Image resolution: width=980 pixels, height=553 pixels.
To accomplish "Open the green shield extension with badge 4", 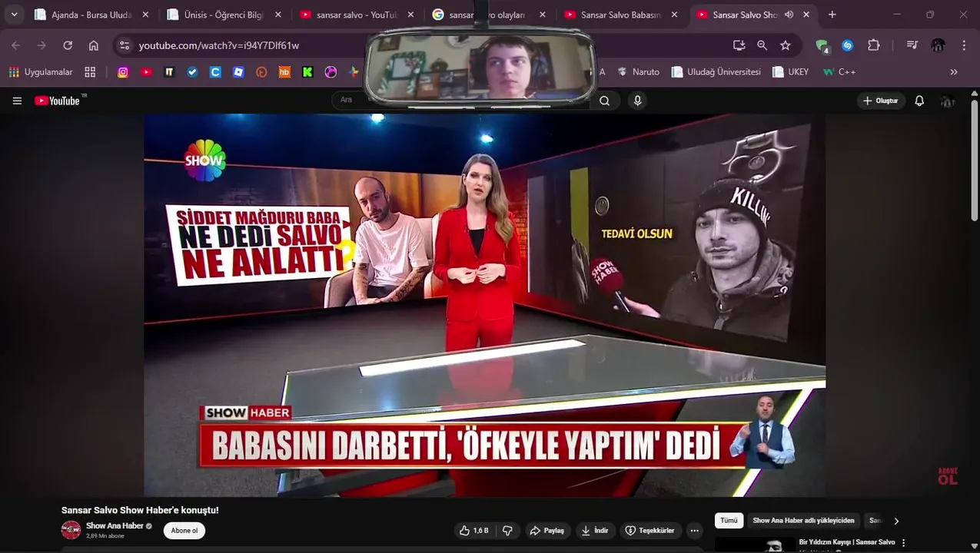I will [x=822, y=46].
